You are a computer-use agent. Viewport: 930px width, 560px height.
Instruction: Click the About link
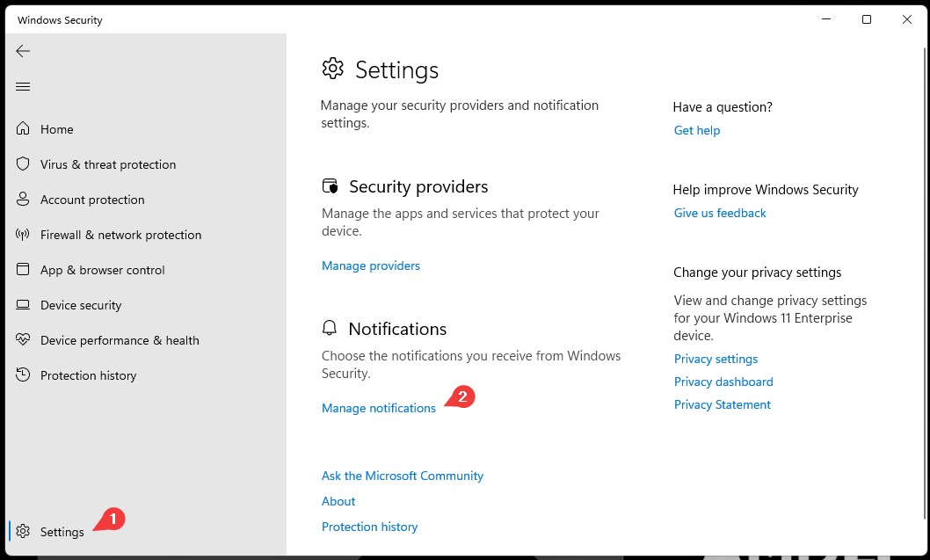click(338, 501)
